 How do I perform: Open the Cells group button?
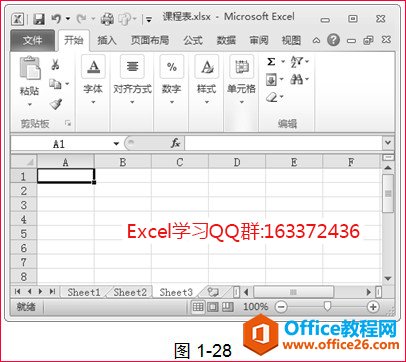(x=241, y=80)
